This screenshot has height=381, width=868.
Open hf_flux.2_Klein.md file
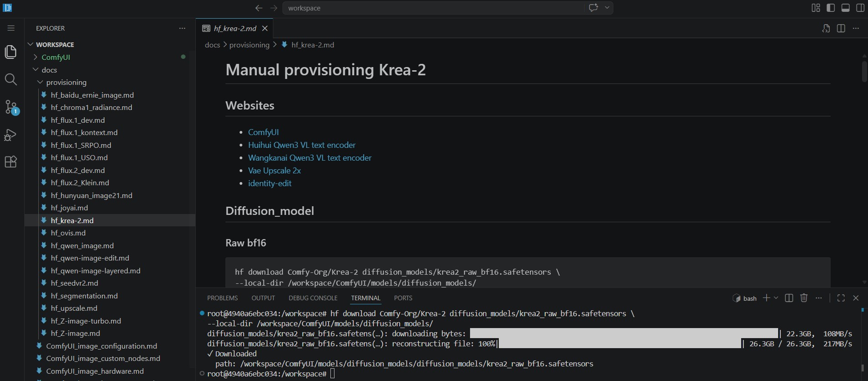[80, 183]
